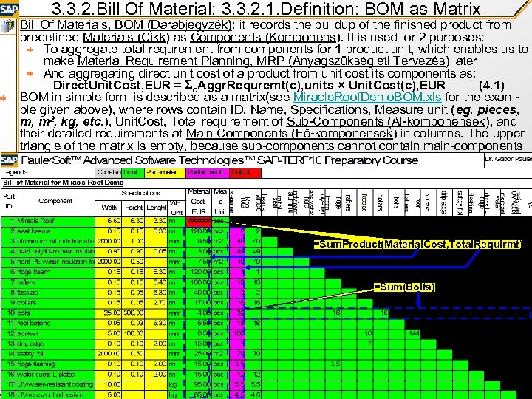Screen dimensions: 532x399
Task: Select the 'drip edge' component cell
Action: [55, 344]
